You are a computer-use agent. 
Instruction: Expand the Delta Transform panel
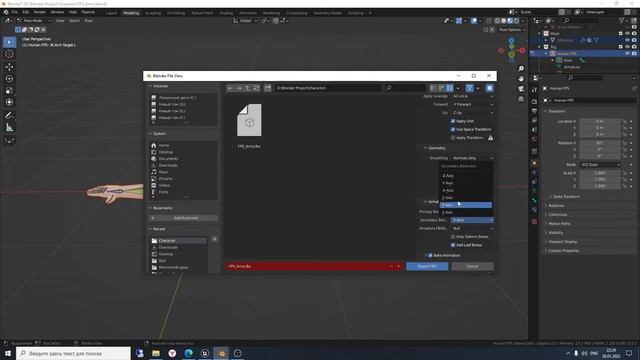[x=566, y=196]
